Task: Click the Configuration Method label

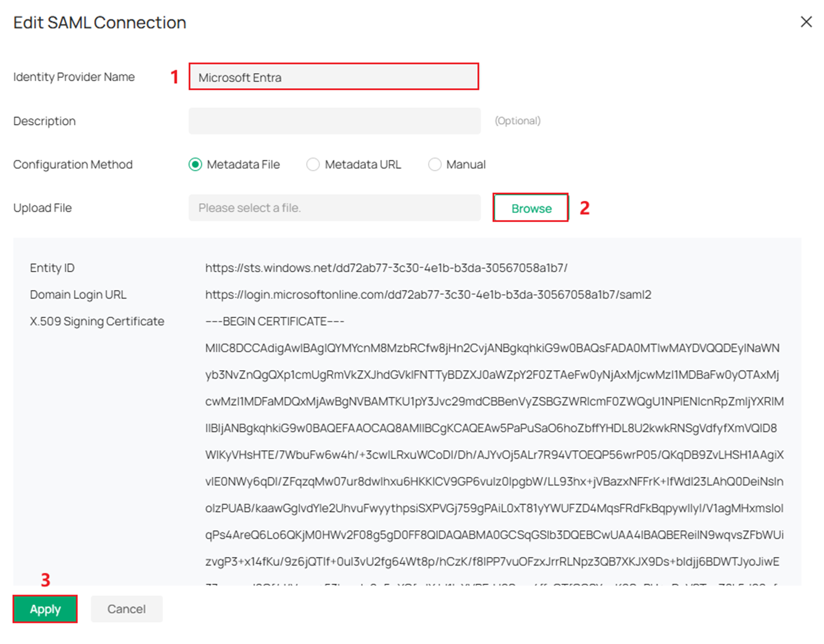Action: point(73,164)
